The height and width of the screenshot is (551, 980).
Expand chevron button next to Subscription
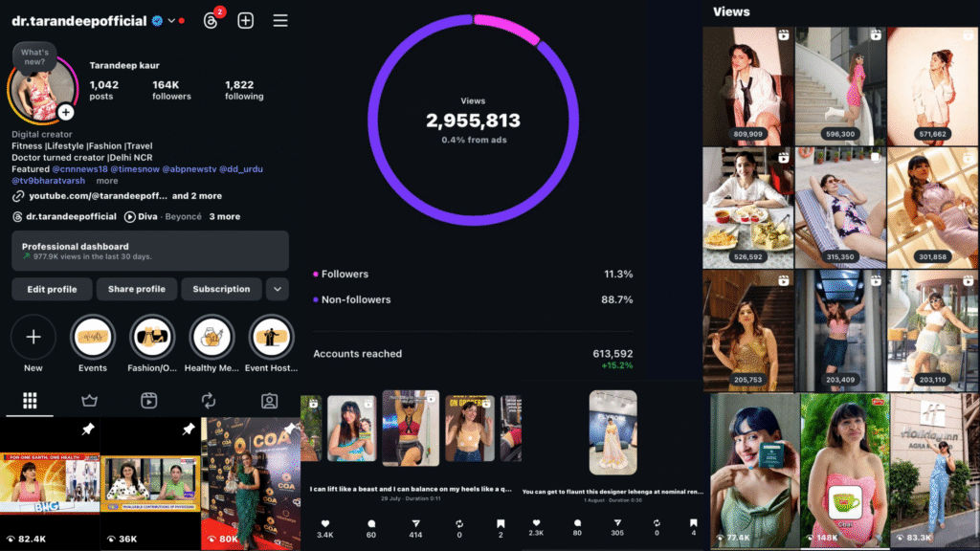(277, 289)
